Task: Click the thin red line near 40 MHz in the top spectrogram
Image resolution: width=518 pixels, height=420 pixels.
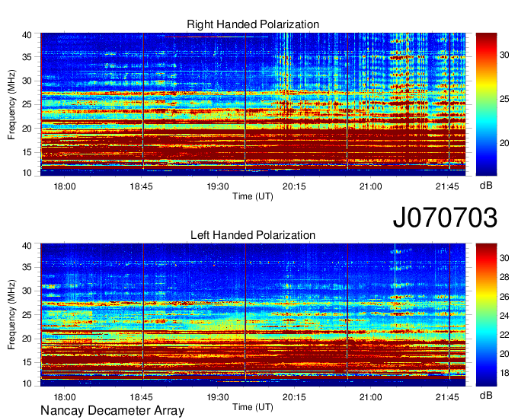Action: [x=216, y=37]
